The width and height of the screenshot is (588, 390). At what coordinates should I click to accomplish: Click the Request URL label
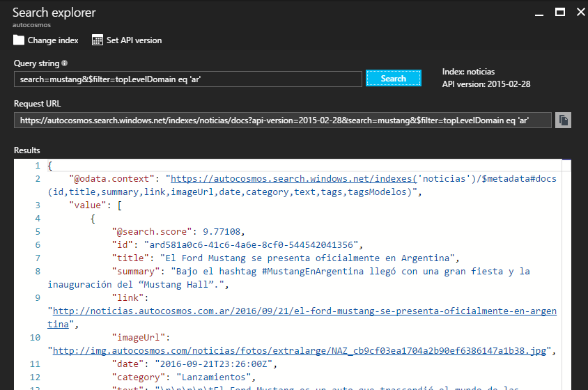(x=37, y=104)
